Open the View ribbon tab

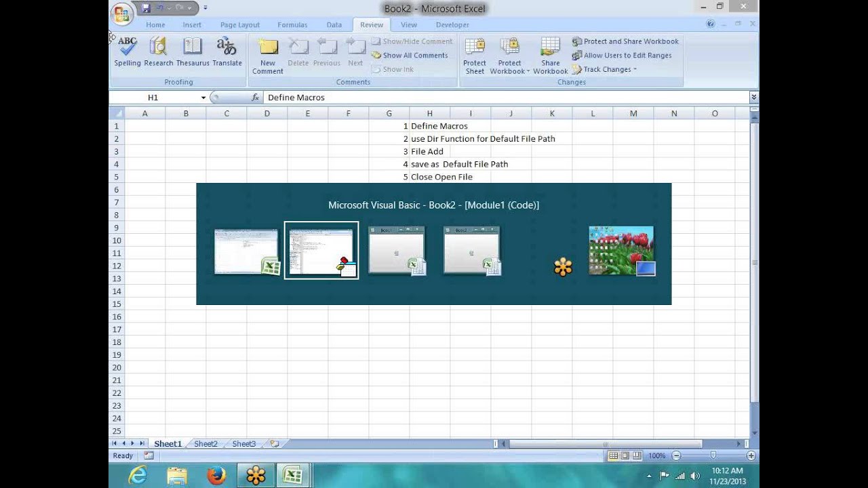point(409,25)
